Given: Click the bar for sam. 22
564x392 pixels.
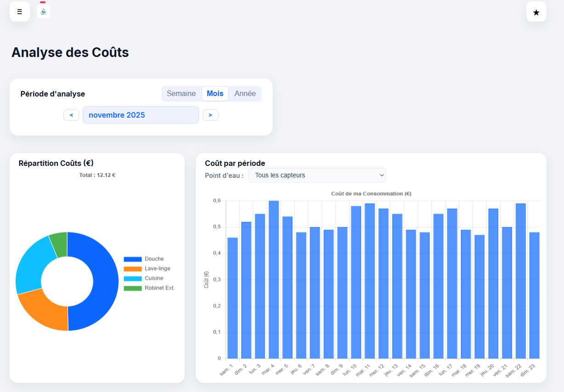Looking at the screenshot, I should [520, 281].
